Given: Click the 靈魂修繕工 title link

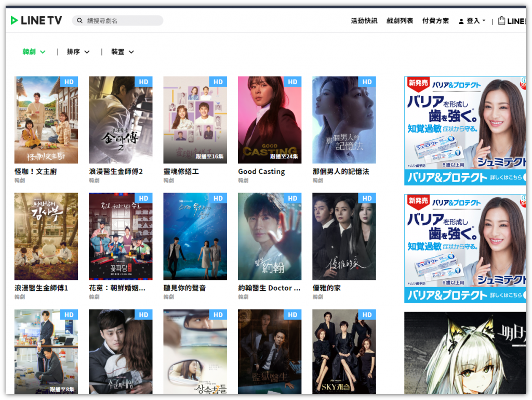Looking at the screenshot, I should pyautogui.click(x=181, y=172).
